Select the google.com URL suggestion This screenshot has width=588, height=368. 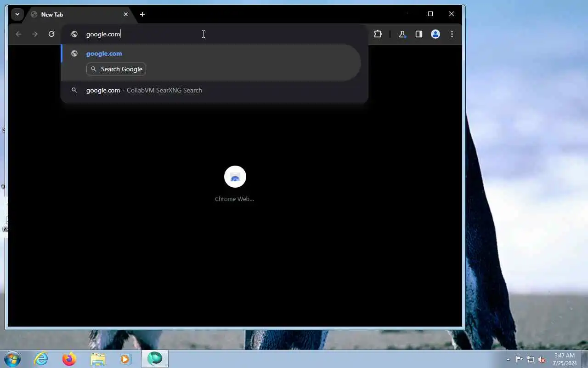point(211,63)
